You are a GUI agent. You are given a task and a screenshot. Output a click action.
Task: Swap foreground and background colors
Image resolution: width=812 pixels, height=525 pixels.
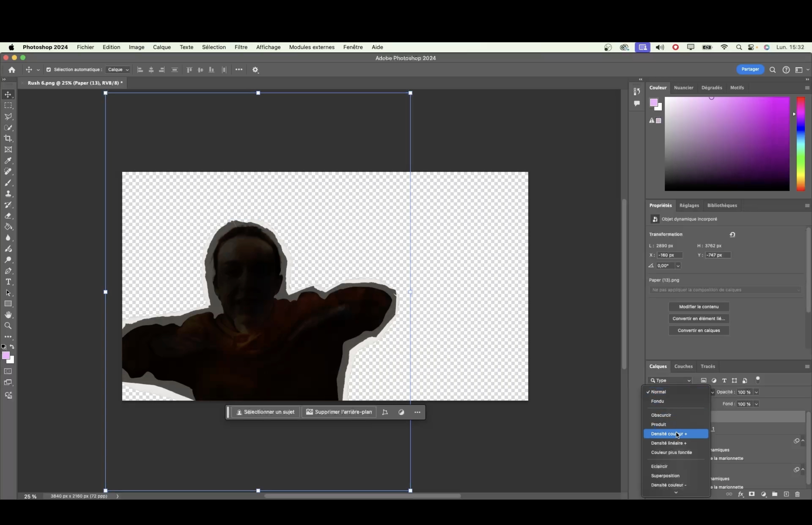click(12, 347)
